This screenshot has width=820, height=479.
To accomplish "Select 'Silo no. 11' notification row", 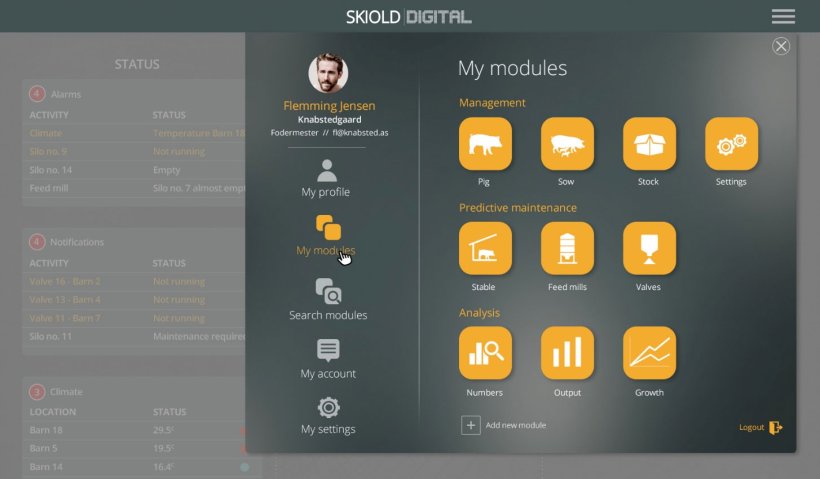I will [134, 336].
